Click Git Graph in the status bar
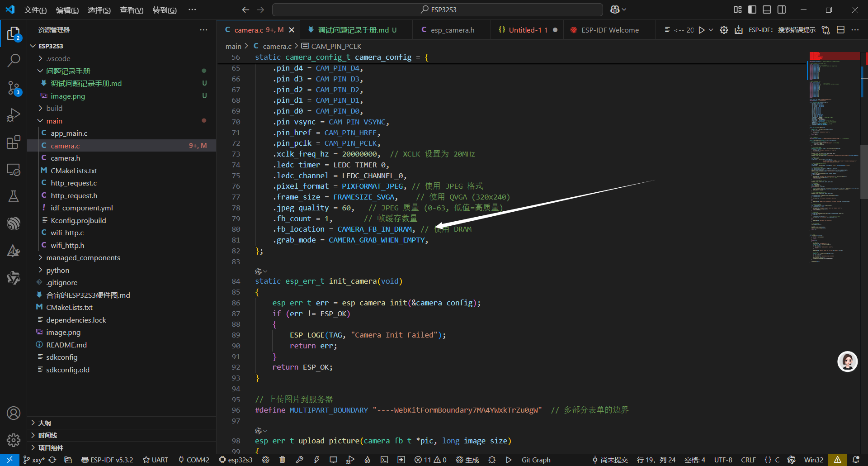Screen dimensions: 868x466 (536, 460)
